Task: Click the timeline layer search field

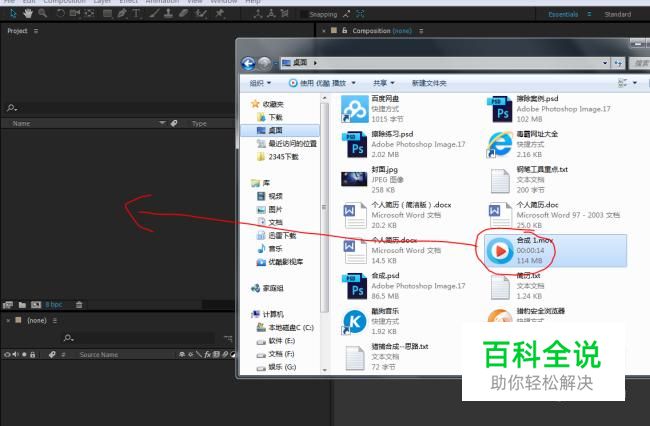Action: [x=139, y=338]
